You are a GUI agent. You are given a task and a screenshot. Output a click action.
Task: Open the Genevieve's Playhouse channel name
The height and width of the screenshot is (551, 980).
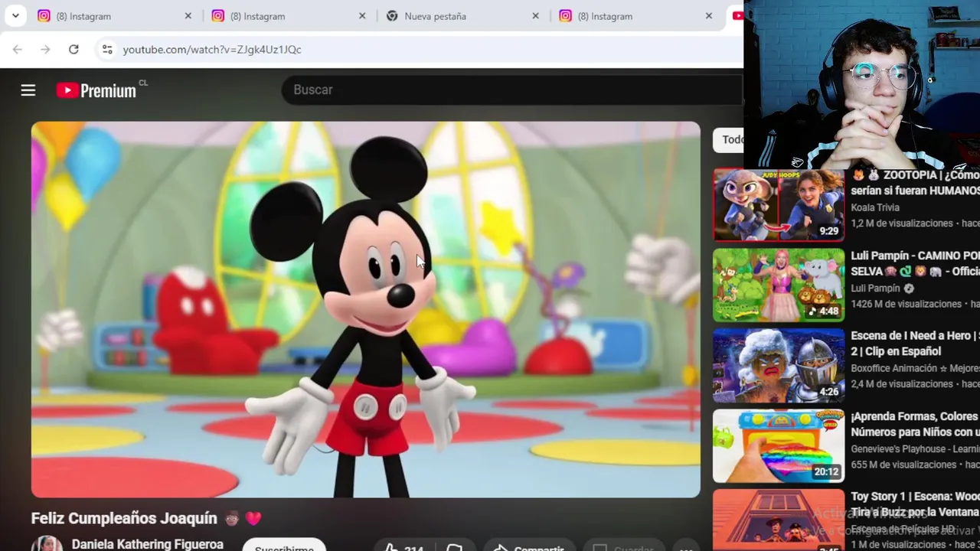(915, 449)
